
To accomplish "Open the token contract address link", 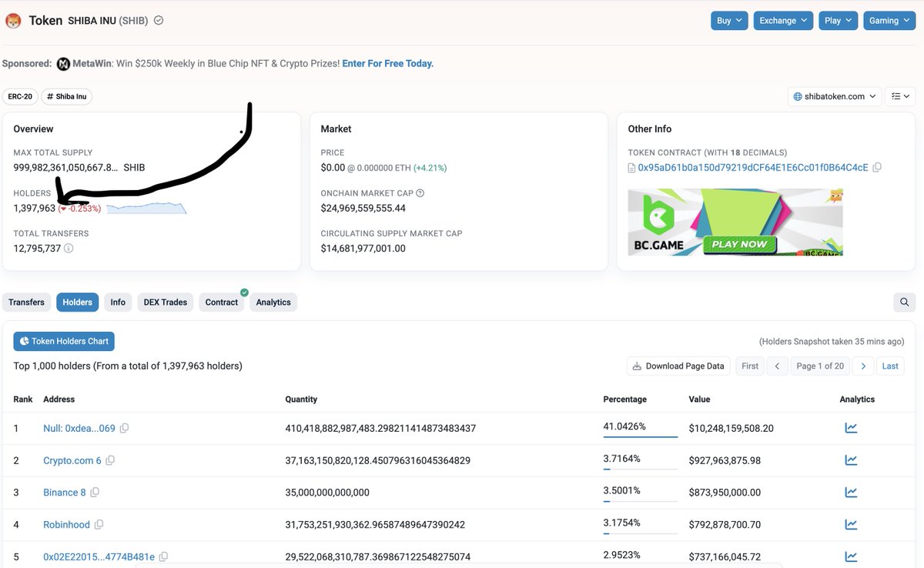I will (x=753, y=167).
